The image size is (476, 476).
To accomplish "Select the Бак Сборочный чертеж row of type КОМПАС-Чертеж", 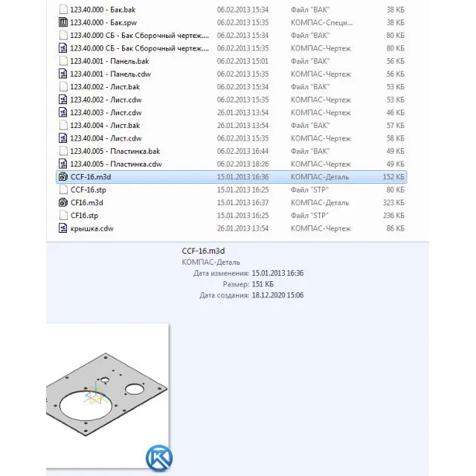I will pos(231,48).
